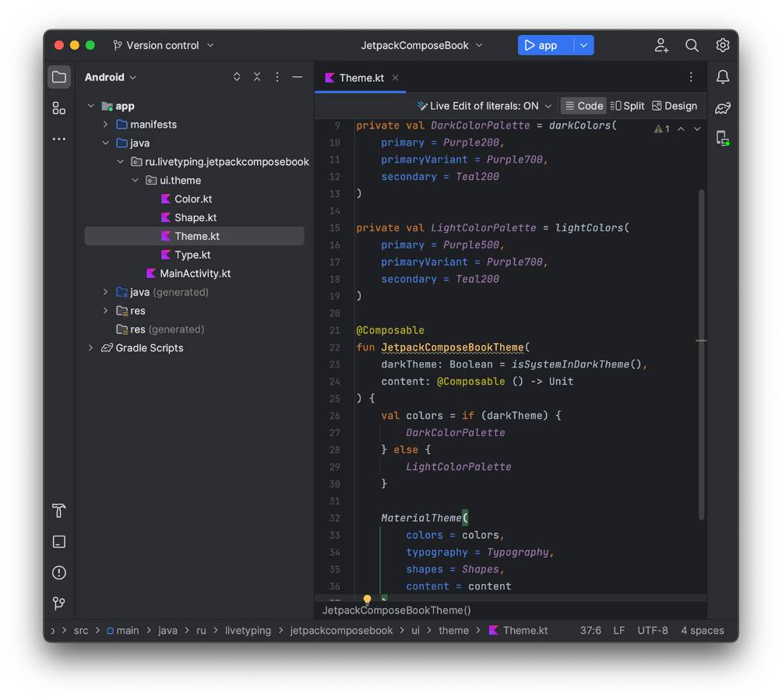The width and height of the screenshot is (782, 700).
Task: Open IDE settings gear icon
Action: [723, 46]
